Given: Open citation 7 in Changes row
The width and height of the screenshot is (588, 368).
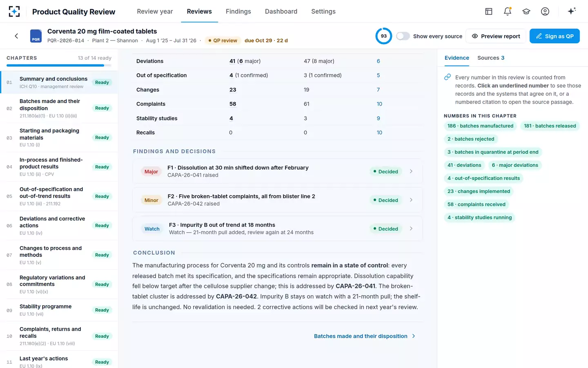Looking at the screenshot, I should click(x=378, y=90).
